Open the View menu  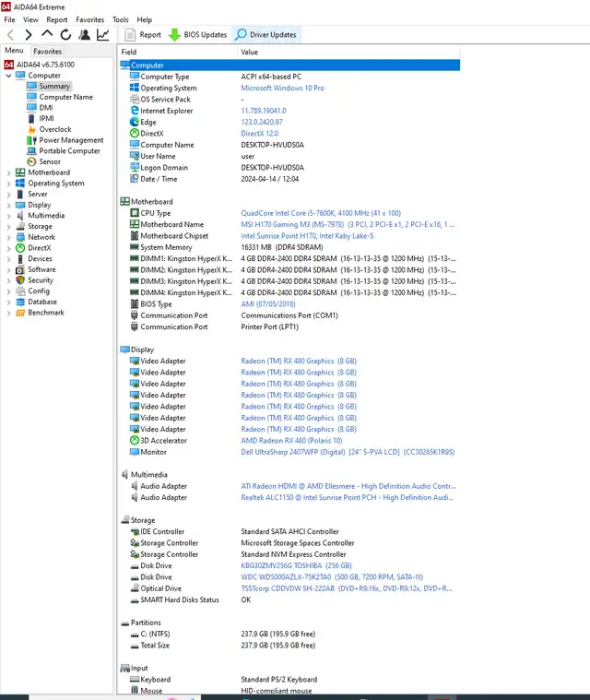30,19
